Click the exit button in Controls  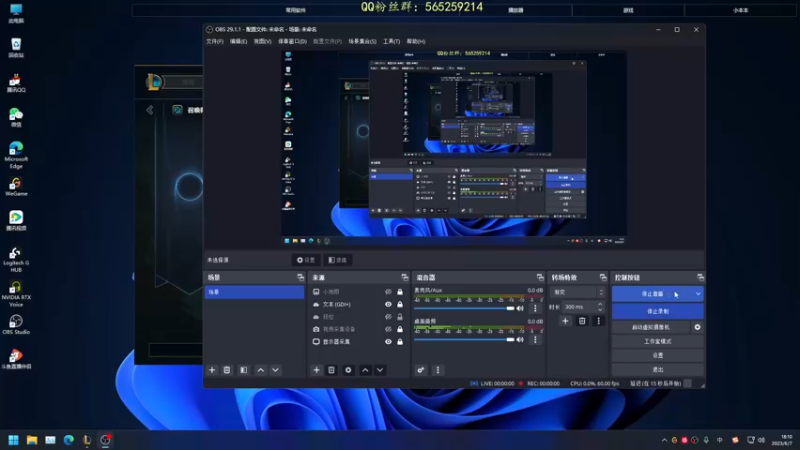(658, 369)
